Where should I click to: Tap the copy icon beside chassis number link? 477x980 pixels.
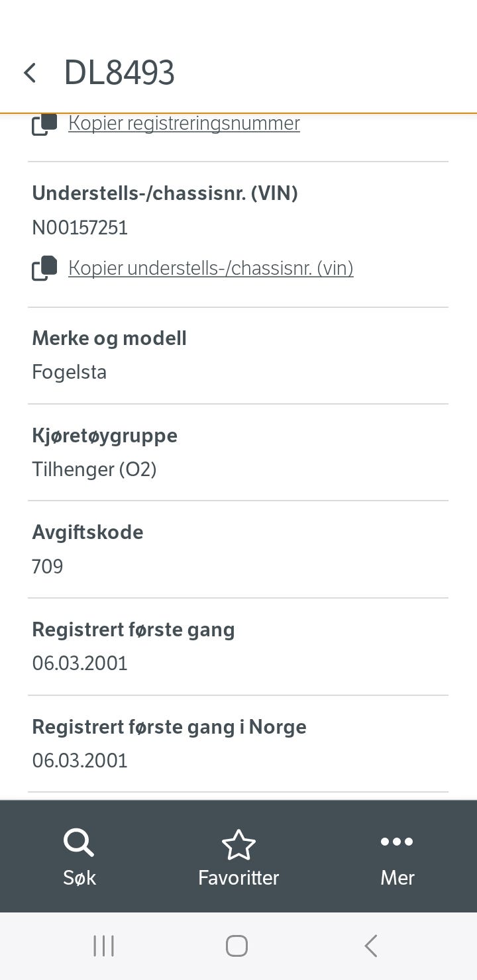click(43, 268)
